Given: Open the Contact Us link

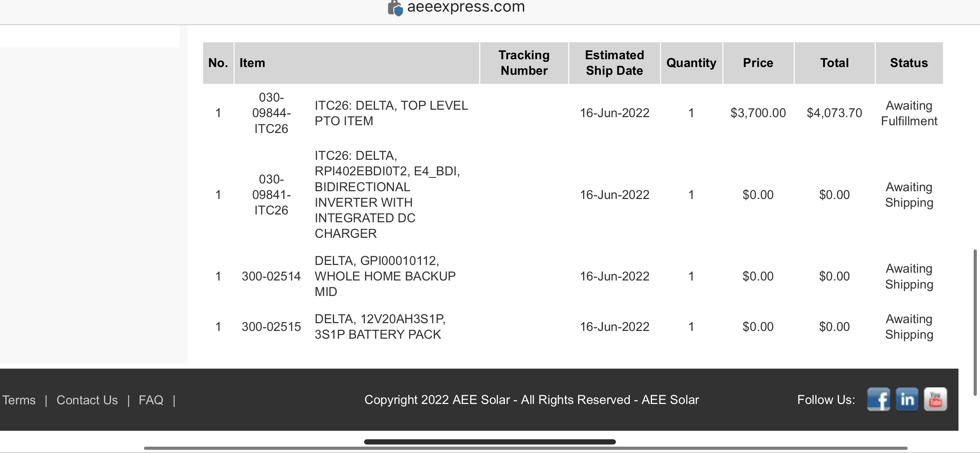Looking at the screenshot, I should point(87,400).
